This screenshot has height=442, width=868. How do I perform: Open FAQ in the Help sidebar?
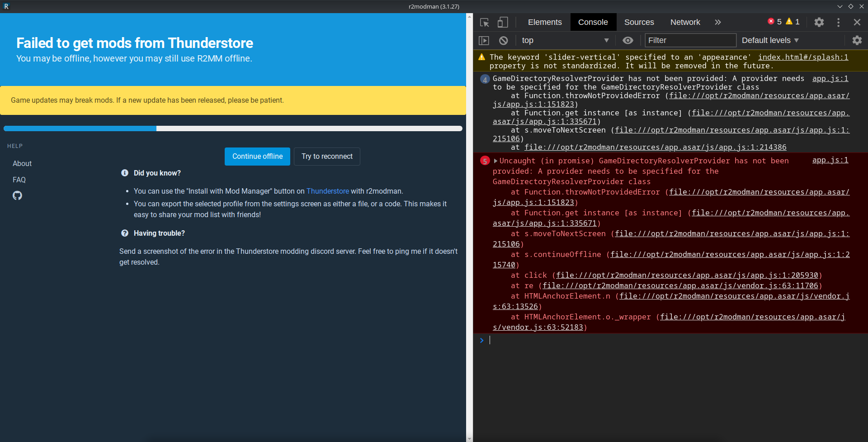click(19, 180)
